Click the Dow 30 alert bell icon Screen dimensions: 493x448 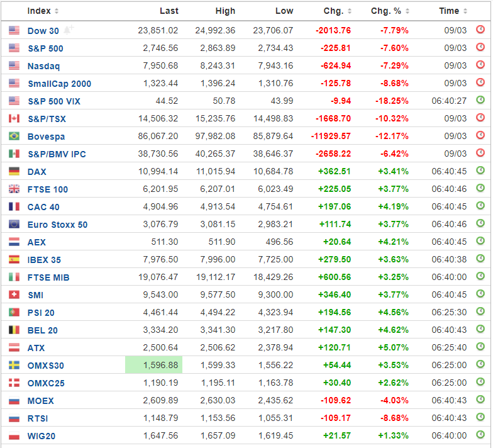(69, 30)
